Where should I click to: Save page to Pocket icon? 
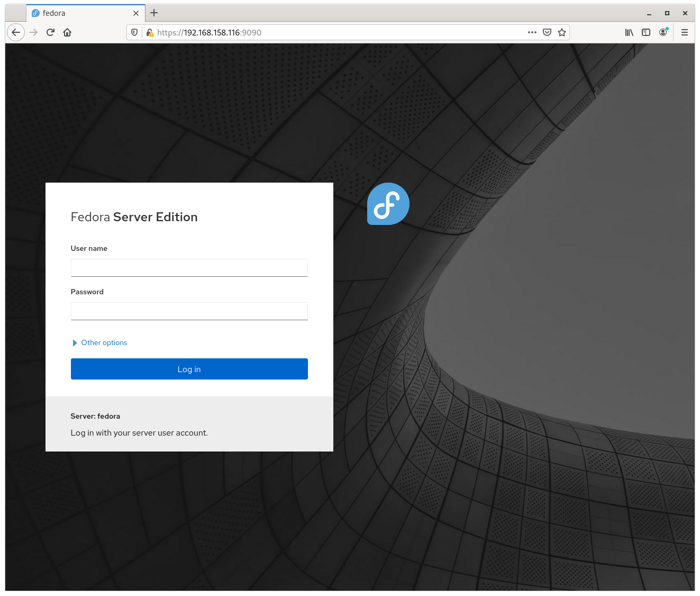547,32
